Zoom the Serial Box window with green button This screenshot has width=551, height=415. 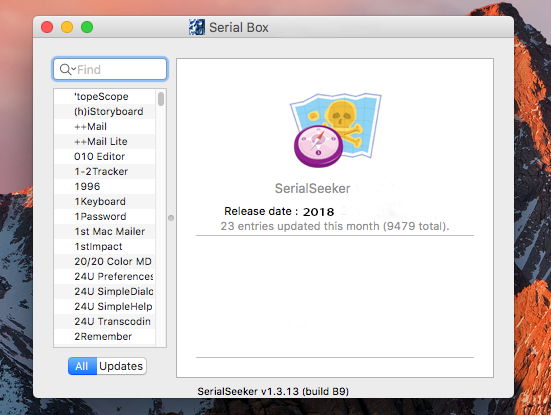pos(87,27)
